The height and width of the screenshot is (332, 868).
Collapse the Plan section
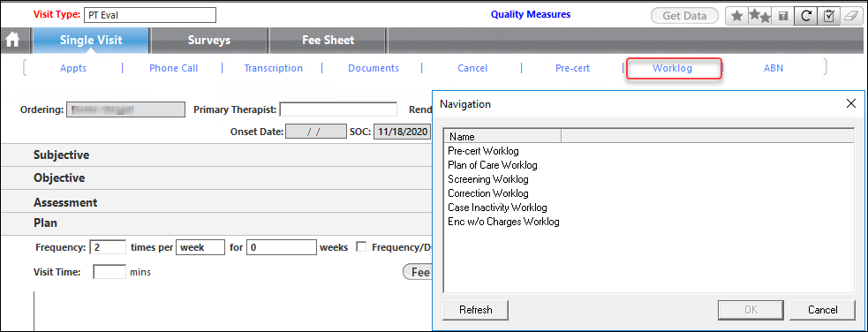[x=45, y=223]
